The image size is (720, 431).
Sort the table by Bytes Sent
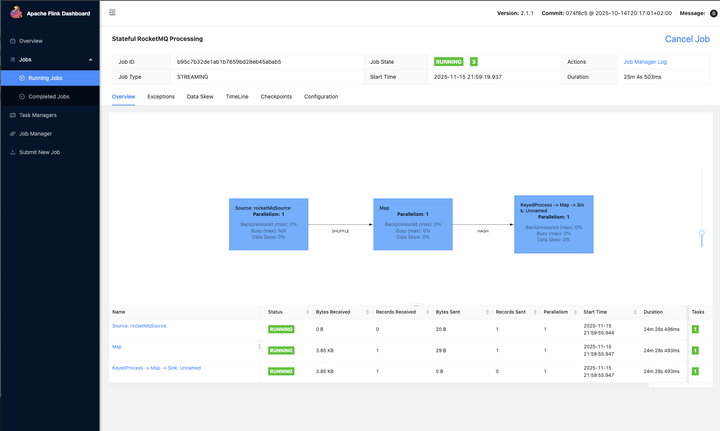tap(487, 312)
